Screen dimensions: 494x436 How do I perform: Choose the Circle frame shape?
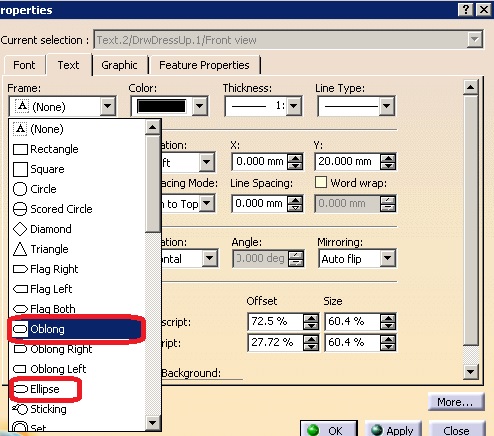tap(20, 189)
